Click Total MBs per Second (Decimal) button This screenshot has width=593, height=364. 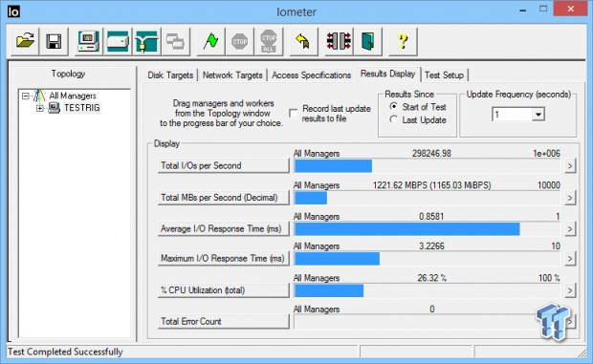pos(223,198)
